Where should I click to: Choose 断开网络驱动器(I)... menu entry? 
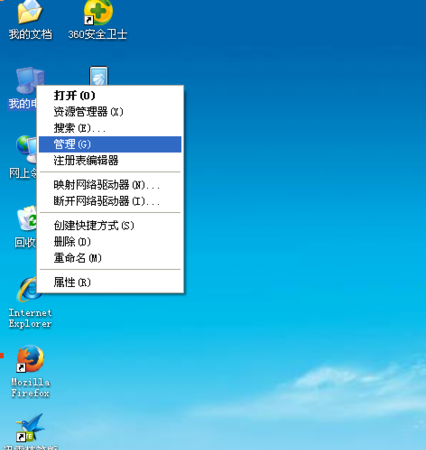pyautogui.click(x=110, y=201)
